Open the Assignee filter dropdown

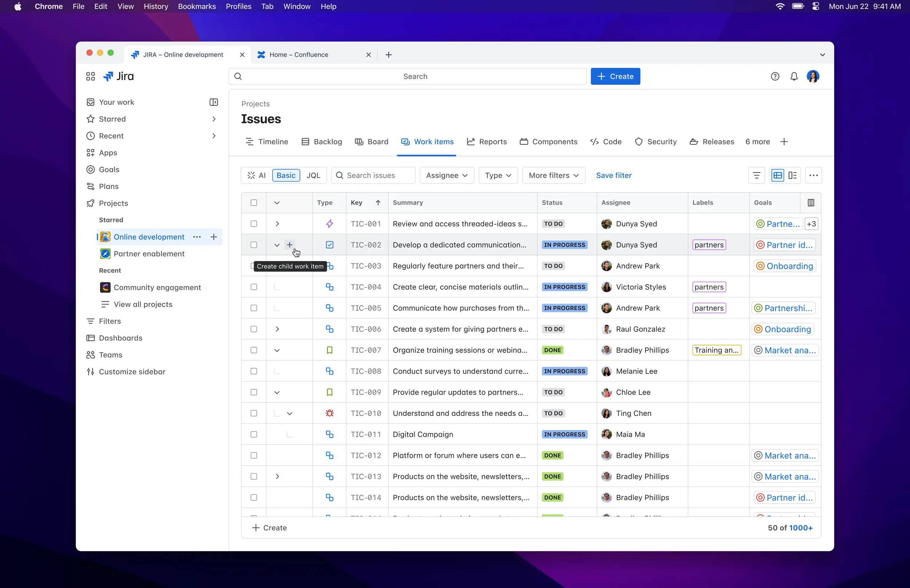446,175
